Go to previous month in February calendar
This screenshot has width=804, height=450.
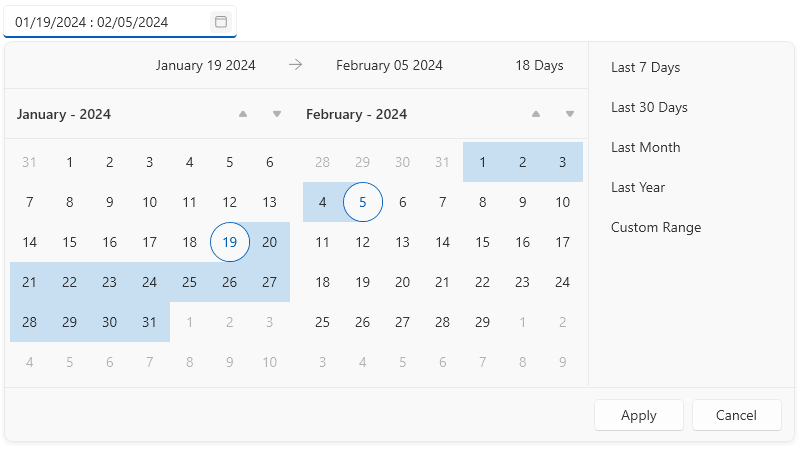(x=536, y=114)
